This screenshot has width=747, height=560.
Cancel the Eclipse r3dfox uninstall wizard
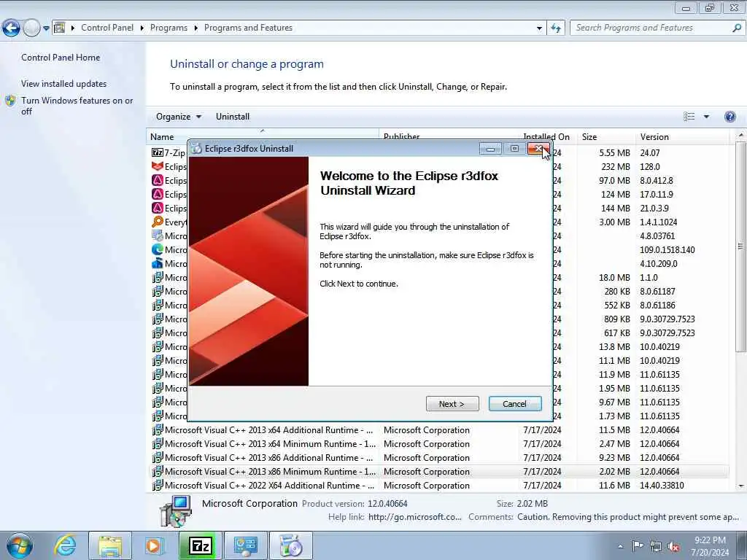(514, 404)
